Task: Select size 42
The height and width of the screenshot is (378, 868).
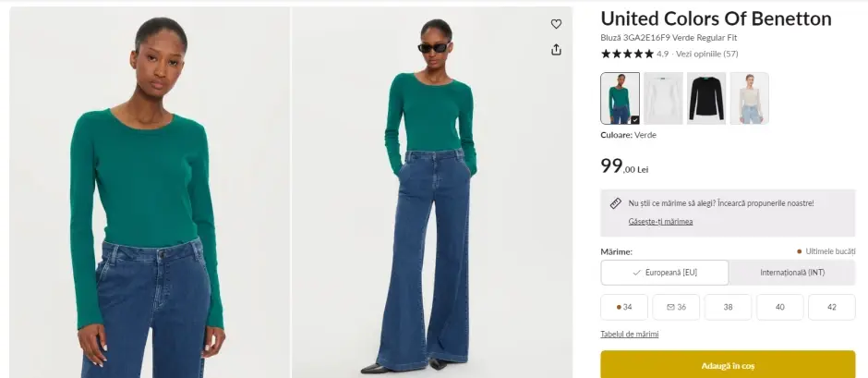Action: [x=831, y=307]
